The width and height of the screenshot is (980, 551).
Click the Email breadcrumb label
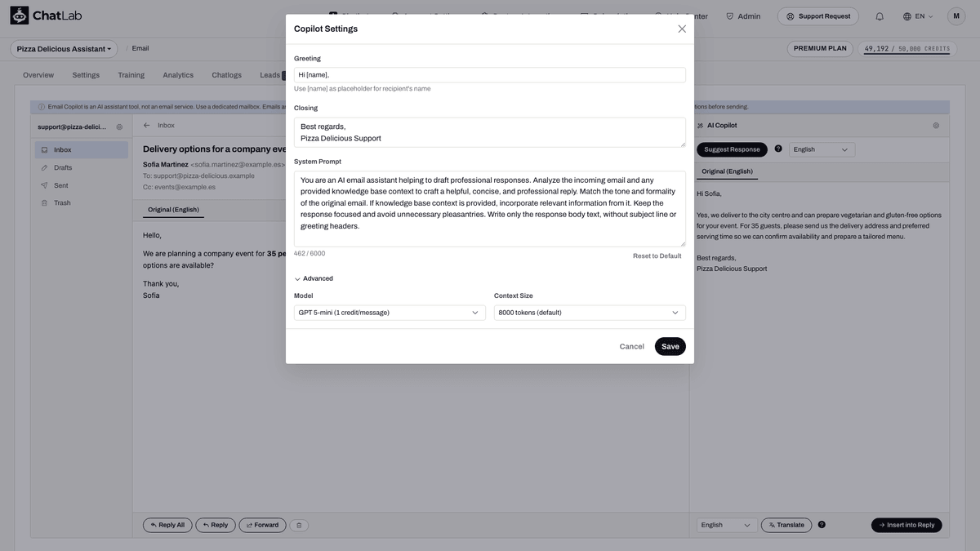click(x=140, y=48)
